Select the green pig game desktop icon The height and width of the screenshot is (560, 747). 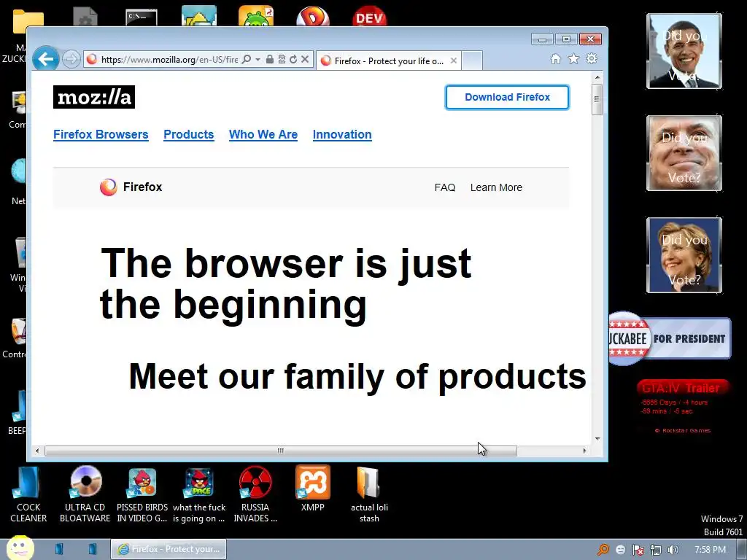tap(256, 16)
